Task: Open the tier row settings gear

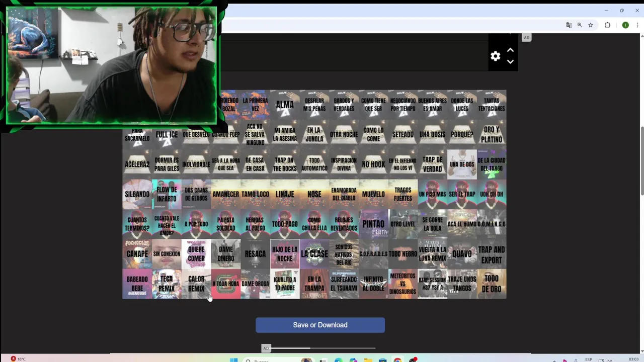Action: click(496, 56)
